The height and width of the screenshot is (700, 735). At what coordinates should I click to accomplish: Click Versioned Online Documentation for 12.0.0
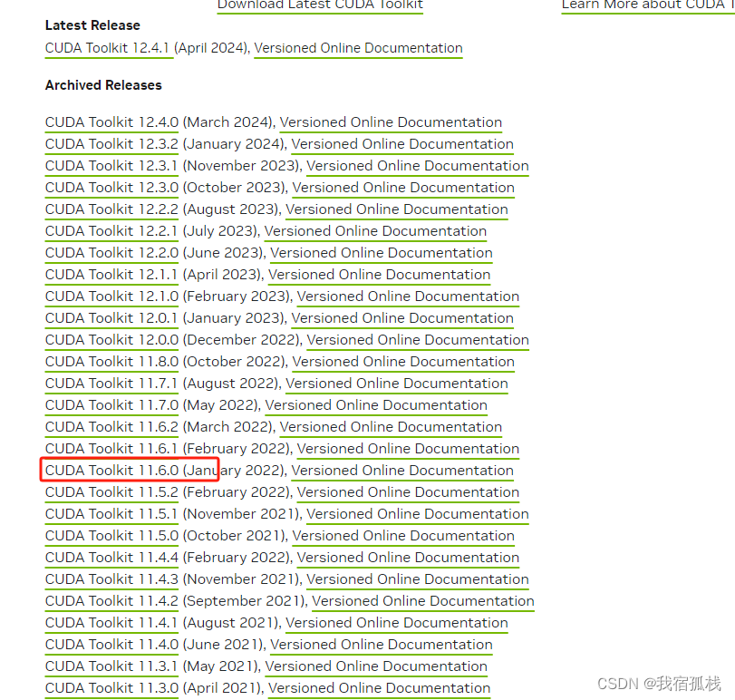click(417, 340)
